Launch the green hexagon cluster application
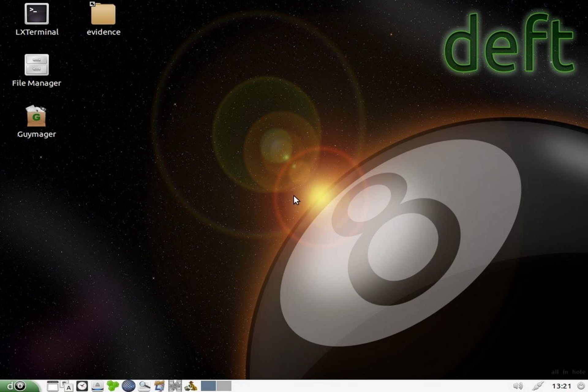This screenshot has height=392, width=588. tap(113, 386)
